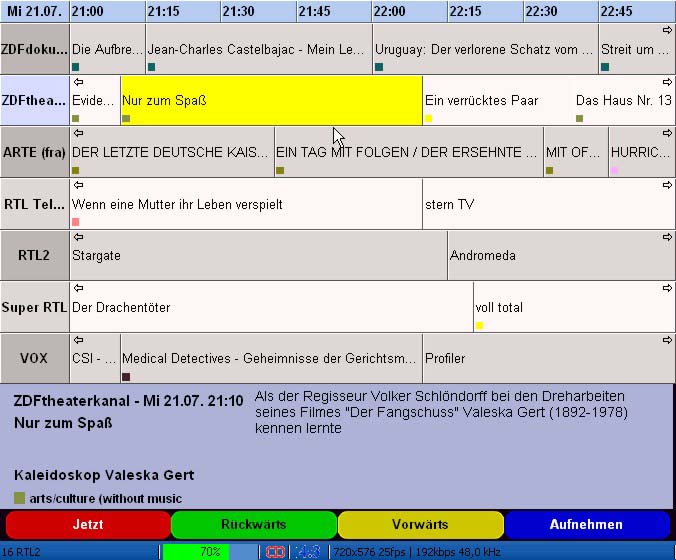Click the olive arts/culture genre swatch
The image size is (676, 560).
point(19,498)
